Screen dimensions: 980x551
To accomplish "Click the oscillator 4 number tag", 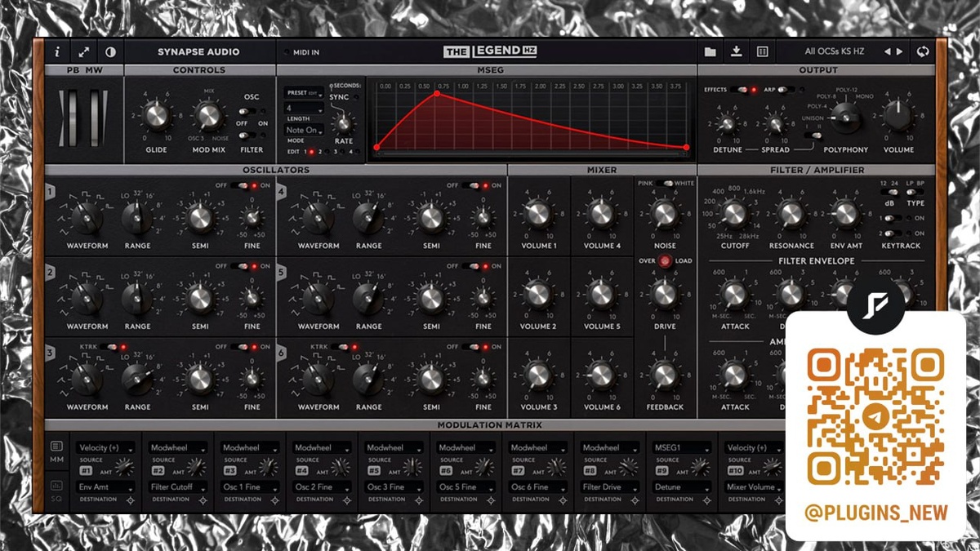I will click(281, 193).
